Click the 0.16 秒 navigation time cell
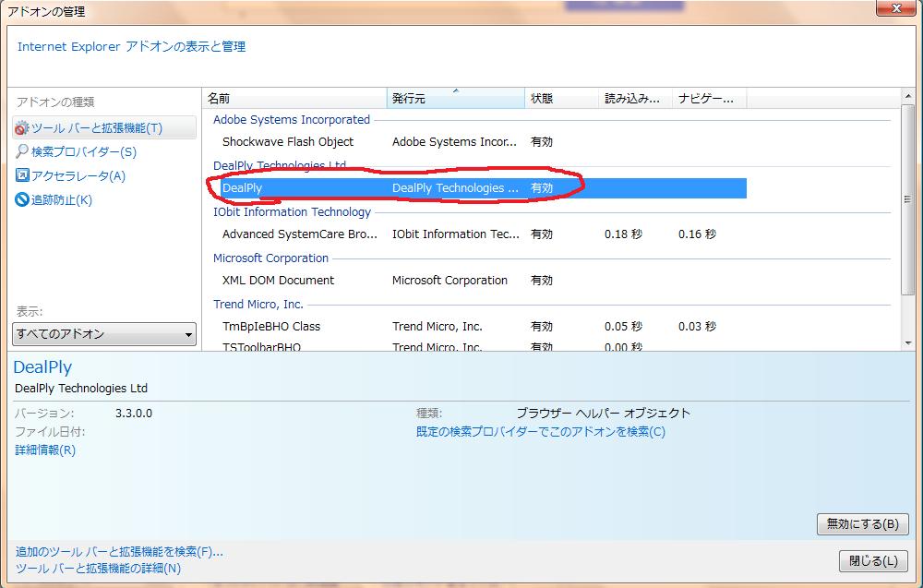Image resolution: width=923 pixels, height=588 pixels. point(697,234)
